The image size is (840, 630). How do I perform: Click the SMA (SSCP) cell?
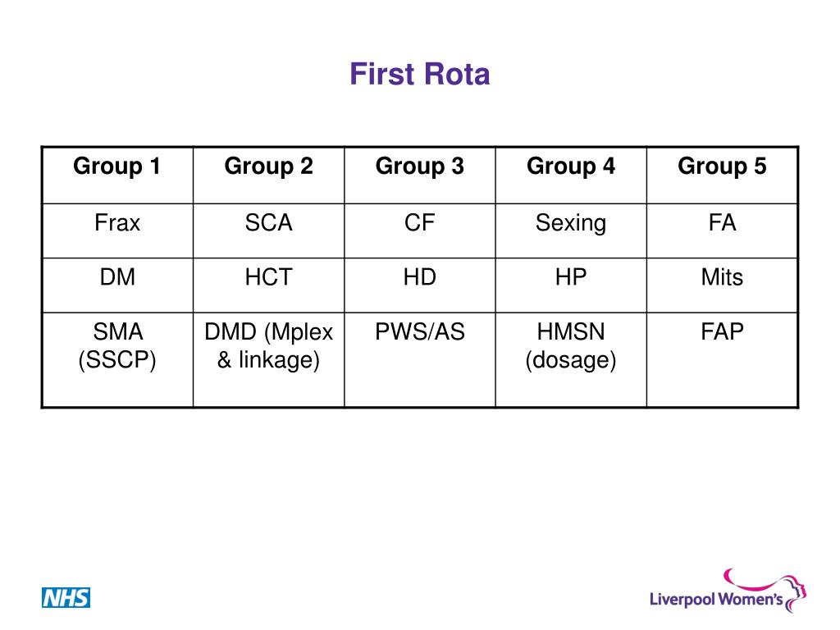pos(117,360)
